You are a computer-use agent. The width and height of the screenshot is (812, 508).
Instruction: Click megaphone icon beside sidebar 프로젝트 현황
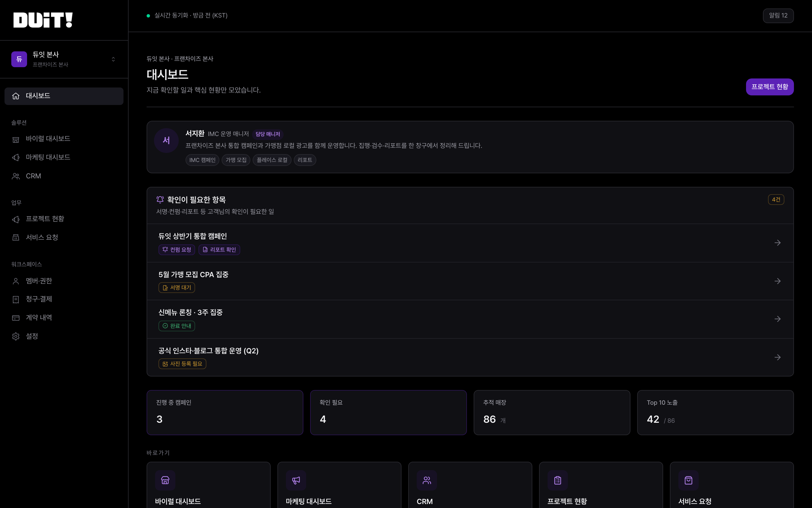(x=16, y=219)
